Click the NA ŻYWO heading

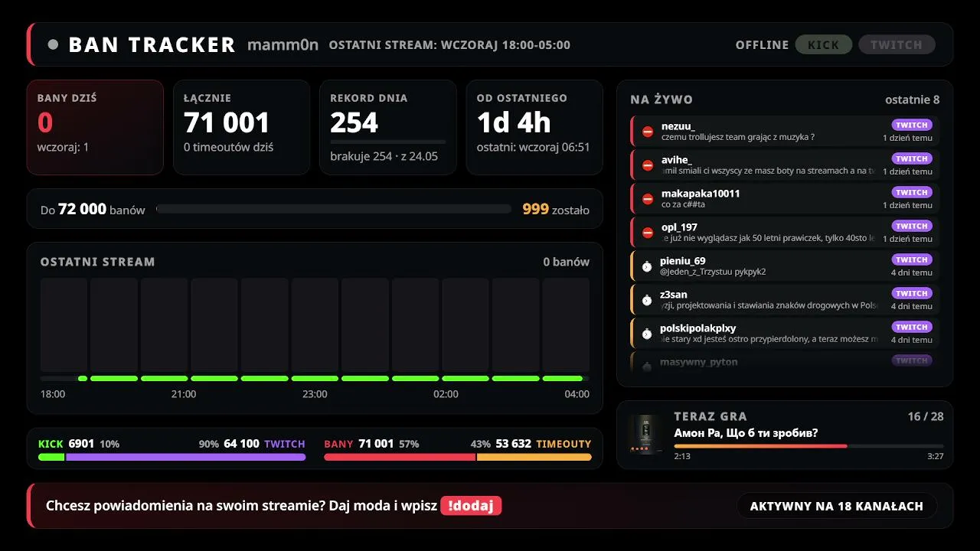tap(661, 99)
